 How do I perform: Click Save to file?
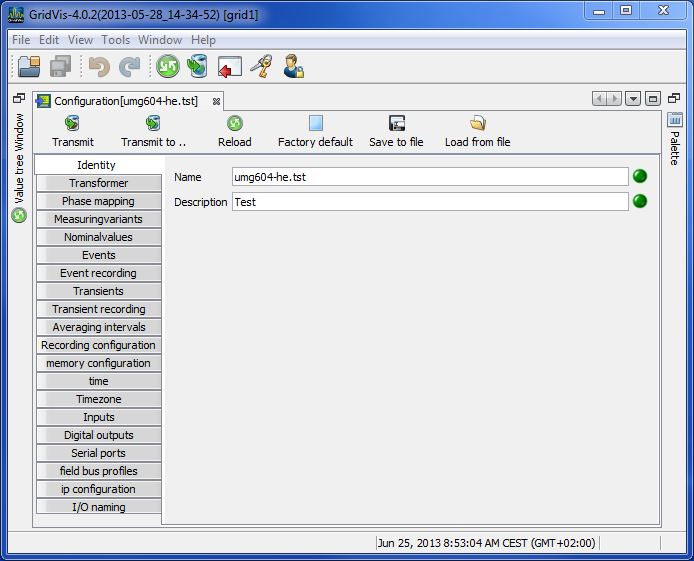[x=396, y=131]
